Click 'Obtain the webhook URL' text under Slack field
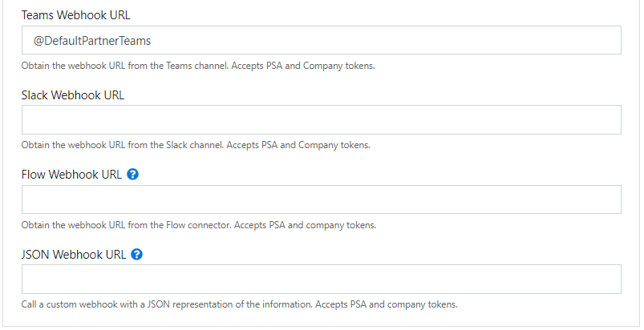 pos(73,145)
